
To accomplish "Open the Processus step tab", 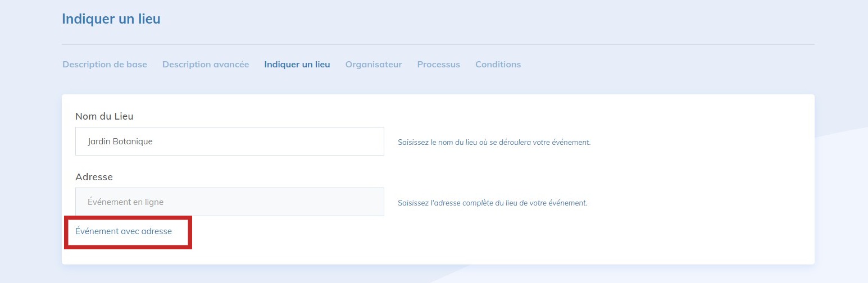I will point(438,65).
